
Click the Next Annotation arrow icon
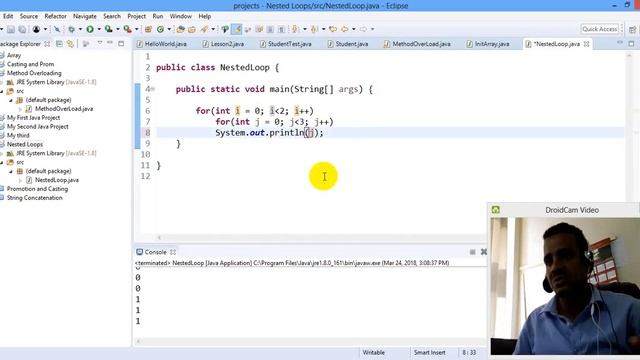pos(295,29)
